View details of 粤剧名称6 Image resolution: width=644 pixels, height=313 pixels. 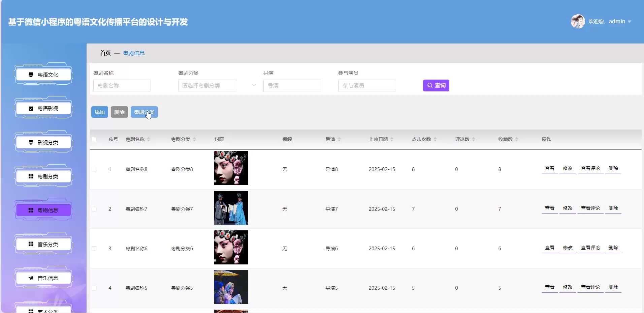549,248
